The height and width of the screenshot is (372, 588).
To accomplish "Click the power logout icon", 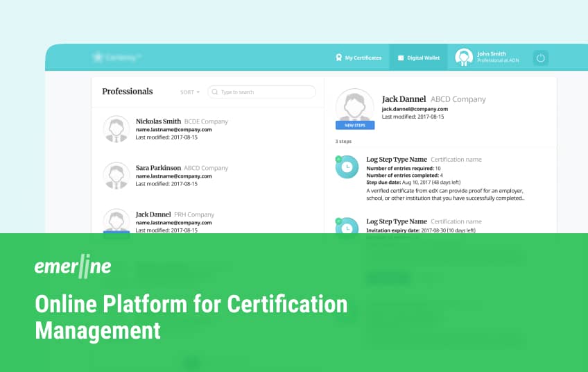I will 540,58.
